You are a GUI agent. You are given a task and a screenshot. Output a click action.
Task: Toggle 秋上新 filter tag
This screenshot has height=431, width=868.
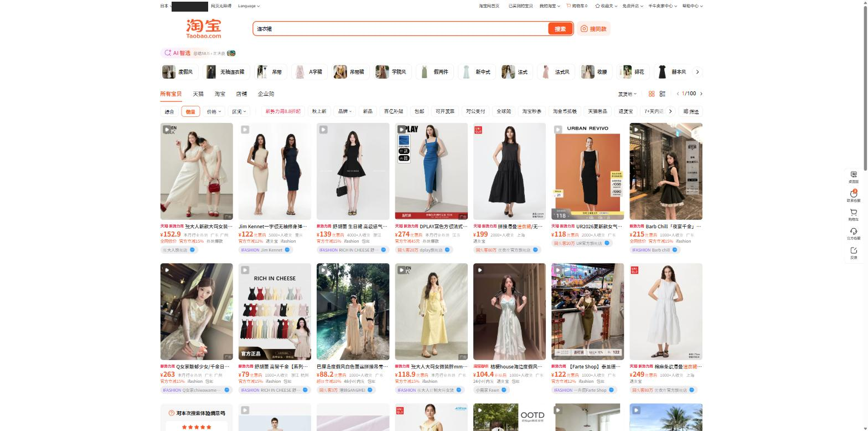tap(319, 111)
